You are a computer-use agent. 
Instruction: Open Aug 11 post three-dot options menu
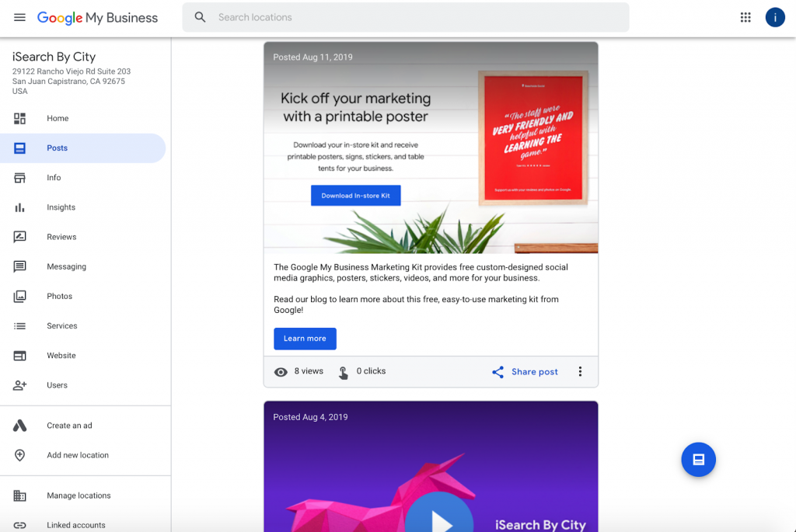pyautogui.click(x=580, y=372)
